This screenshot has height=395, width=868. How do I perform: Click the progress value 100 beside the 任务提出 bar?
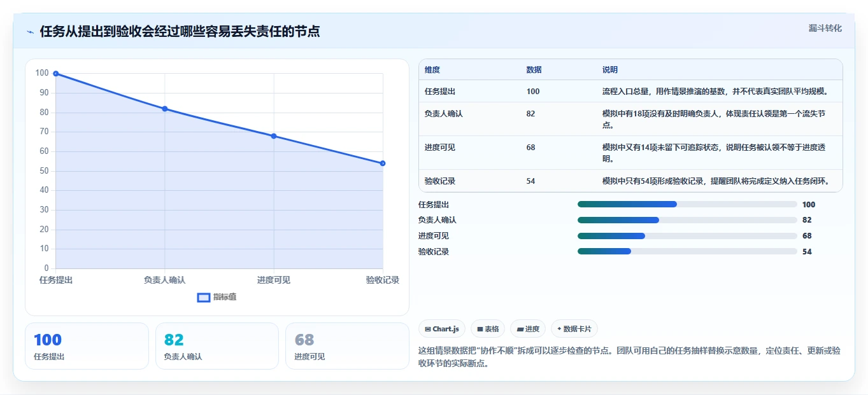click(809, 205)
